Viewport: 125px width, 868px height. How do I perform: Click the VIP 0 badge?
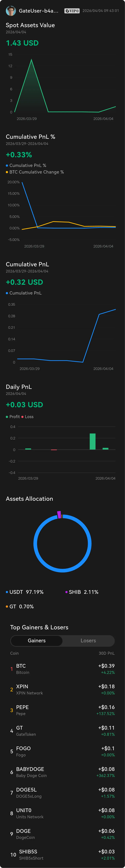click(72, 11)
